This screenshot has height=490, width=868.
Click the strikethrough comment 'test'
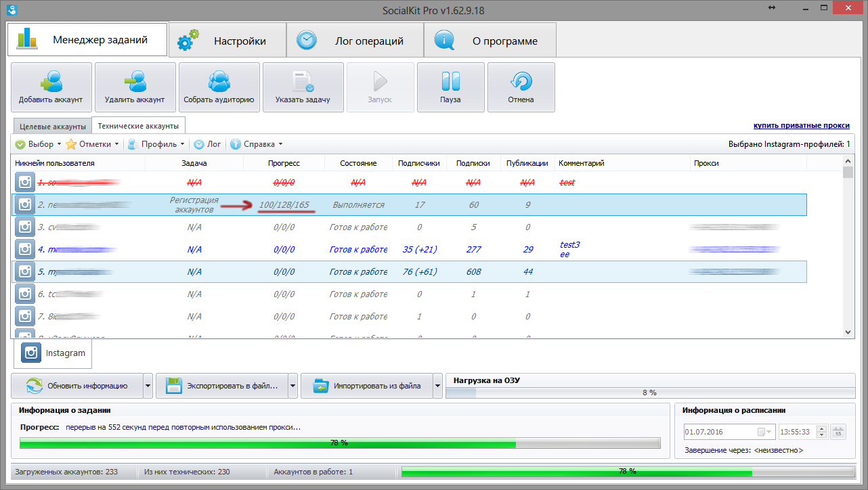[x=567, y=182]
